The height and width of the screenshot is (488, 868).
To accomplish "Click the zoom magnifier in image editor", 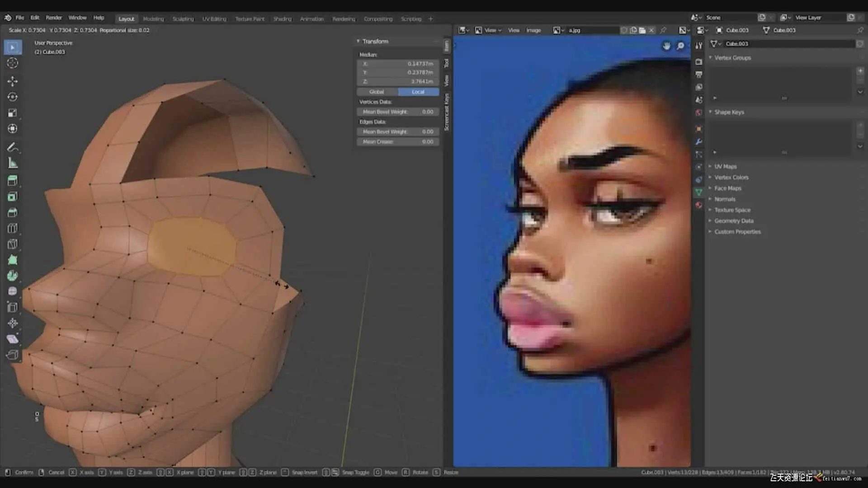I will tap(680, 46).
